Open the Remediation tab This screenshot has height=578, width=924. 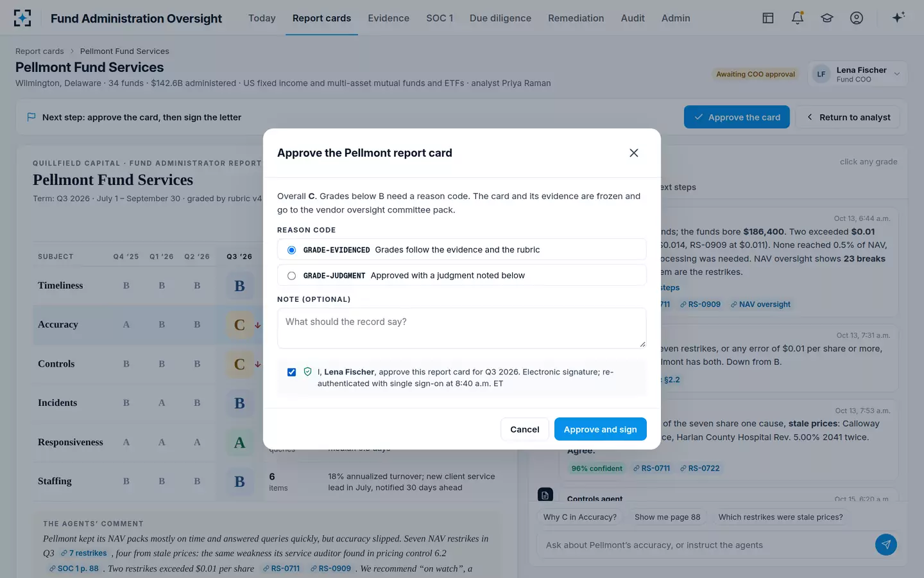point(576,18)
